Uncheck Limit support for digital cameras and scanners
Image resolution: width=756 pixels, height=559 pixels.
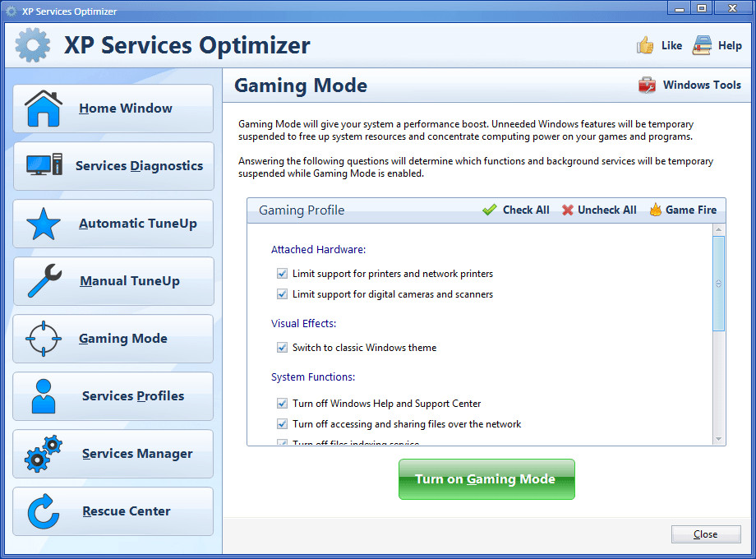(x=282, y=294)
